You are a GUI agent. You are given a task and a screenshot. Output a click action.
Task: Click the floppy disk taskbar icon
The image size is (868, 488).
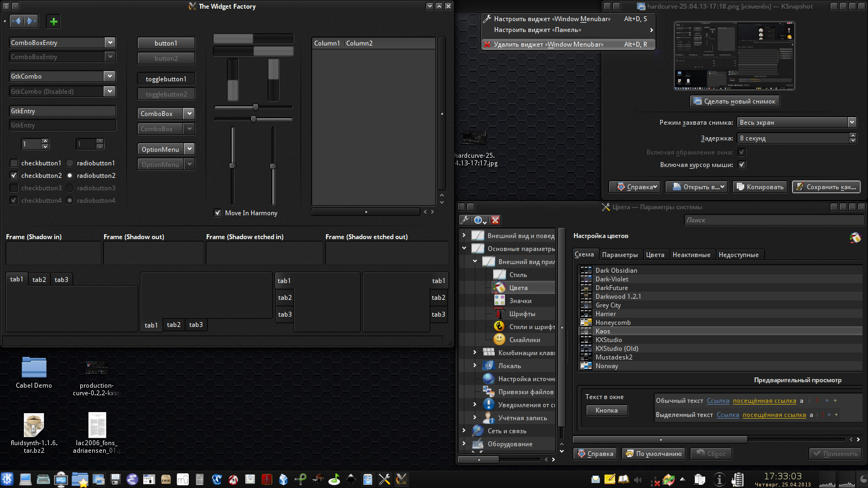[x=115, y=479]
